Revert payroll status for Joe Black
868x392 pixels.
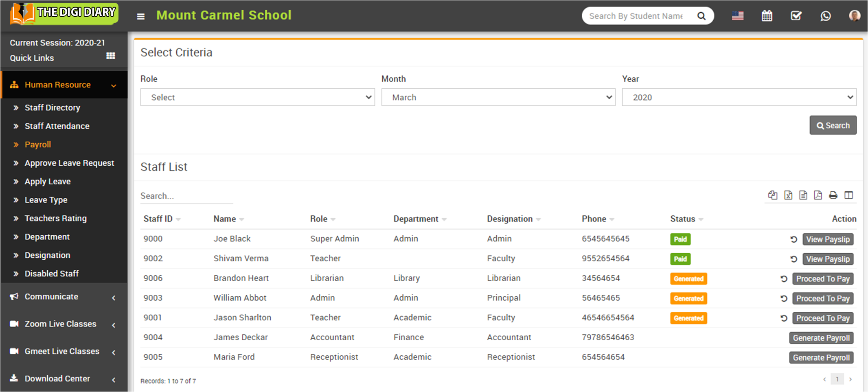click(793, 239)
